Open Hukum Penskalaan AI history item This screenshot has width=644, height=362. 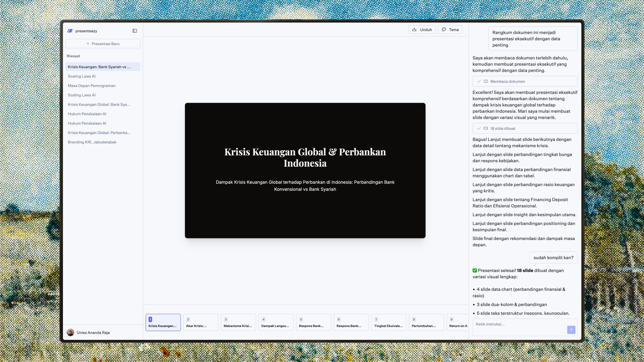(x=87, y=114)
